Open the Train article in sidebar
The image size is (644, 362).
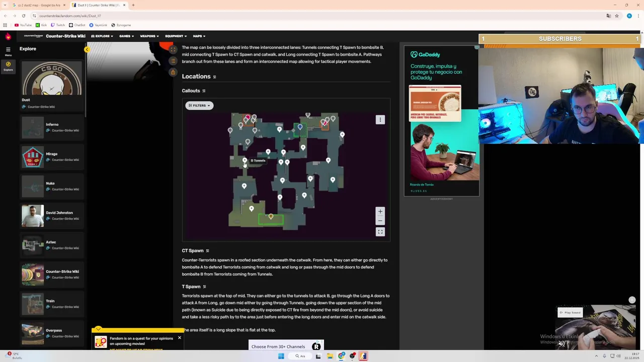click(x=51, y=304)
